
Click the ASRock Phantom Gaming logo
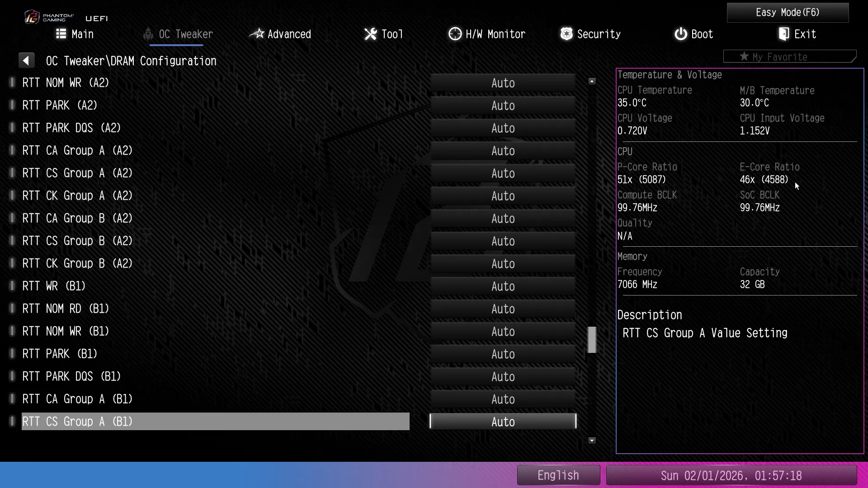pos(32,17)
